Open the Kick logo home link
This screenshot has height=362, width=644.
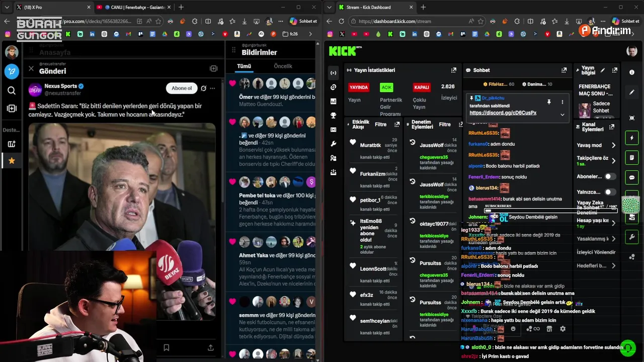[345, 51]
